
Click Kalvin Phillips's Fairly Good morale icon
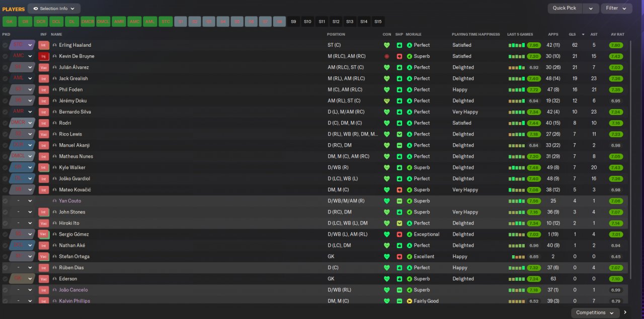point(410,301)
